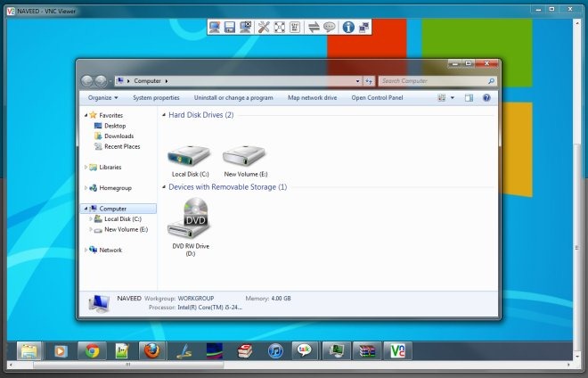Click the Explorer Back navigation button
This screenshot has width=588, height=378.
87,81
